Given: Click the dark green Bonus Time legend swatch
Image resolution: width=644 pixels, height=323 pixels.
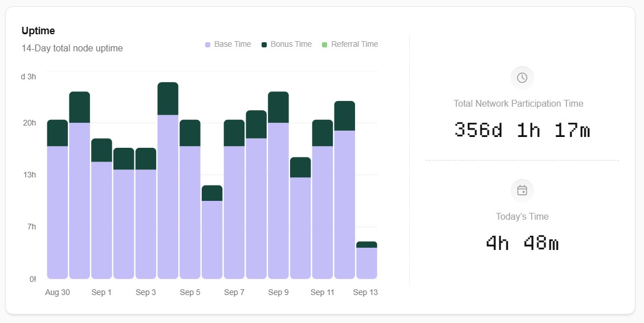Looking at the screenshot, I should (x=264, y=45).
